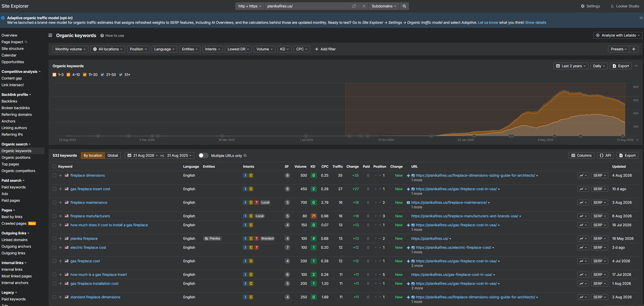
Task: Select all keywords with header checkbox
Action: point(54,166)
